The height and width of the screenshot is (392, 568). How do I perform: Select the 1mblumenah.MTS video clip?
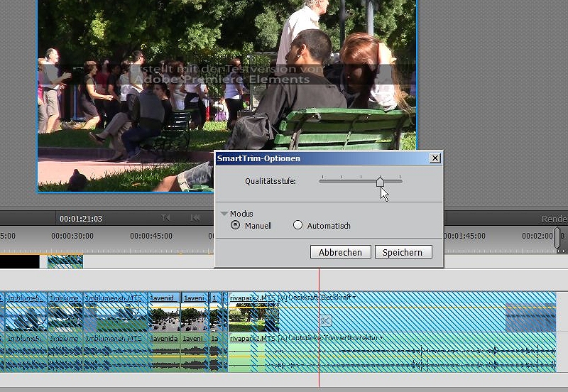click(116, 312)
